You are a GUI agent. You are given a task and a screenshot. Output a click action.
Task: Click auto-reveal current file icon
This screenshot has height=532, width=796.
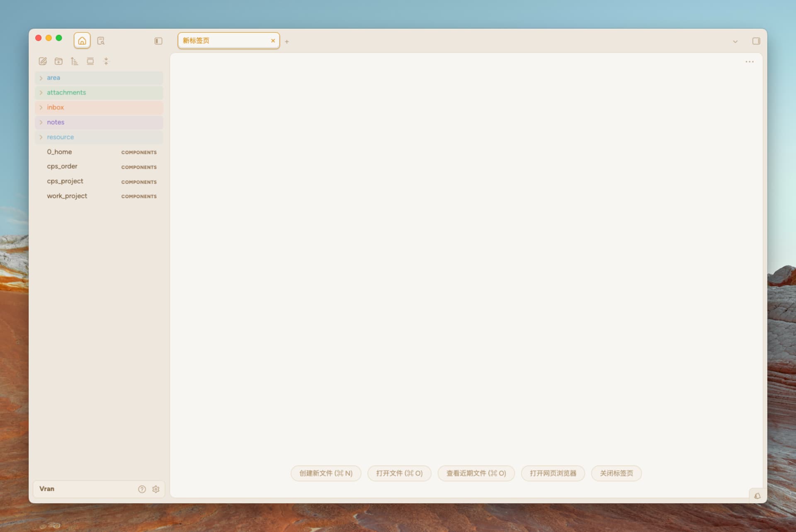90,61
